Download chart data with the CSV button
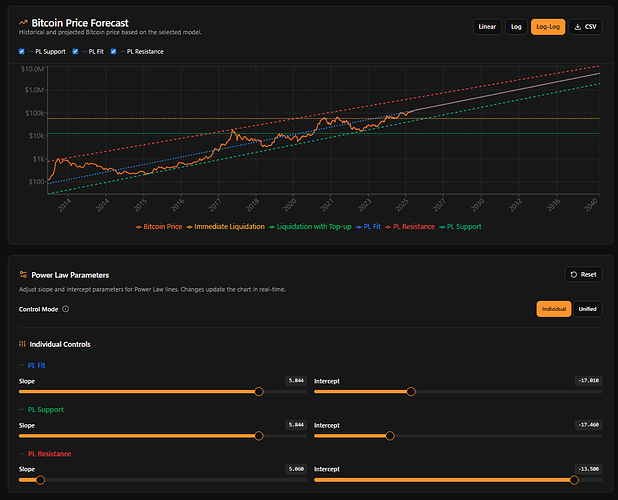 pyautogui.click(x=585, y=27)
